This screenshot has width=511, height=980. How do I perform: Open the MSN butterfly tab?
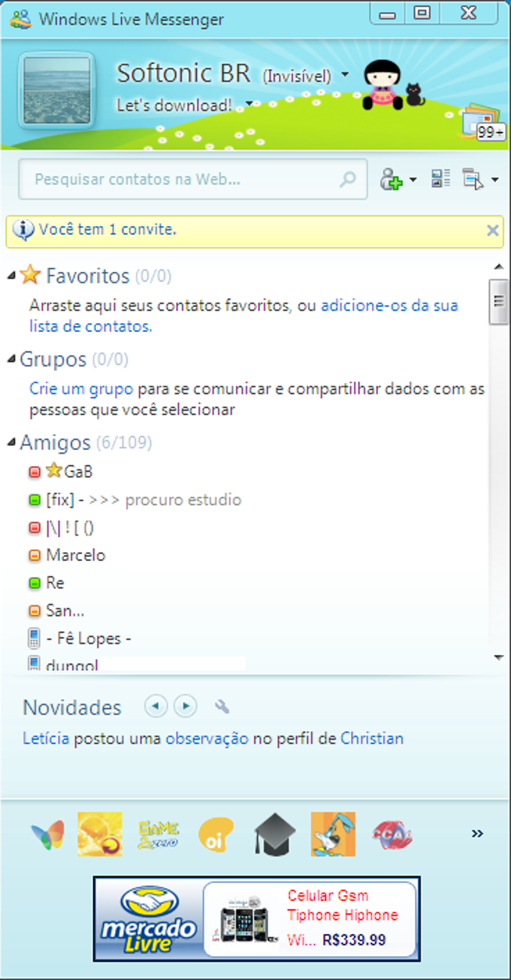pos(47,834)
